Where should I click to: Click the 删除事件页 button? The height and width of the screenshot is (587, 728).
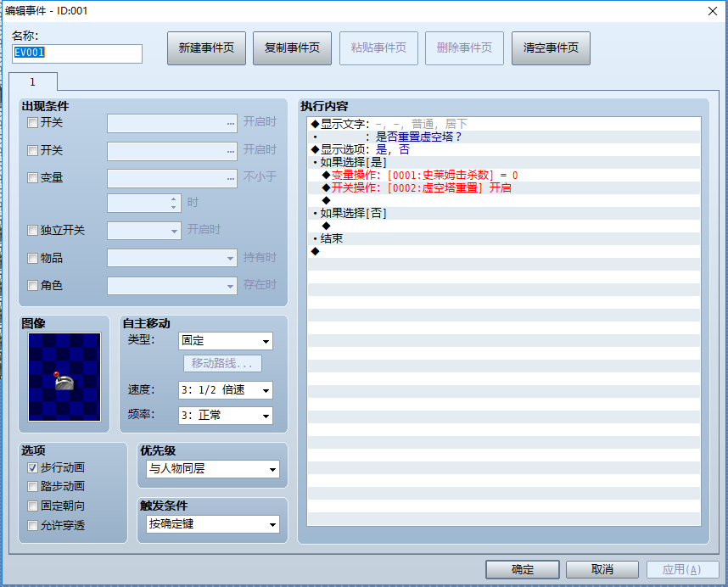pyautogui.click(x=464, y=48)
